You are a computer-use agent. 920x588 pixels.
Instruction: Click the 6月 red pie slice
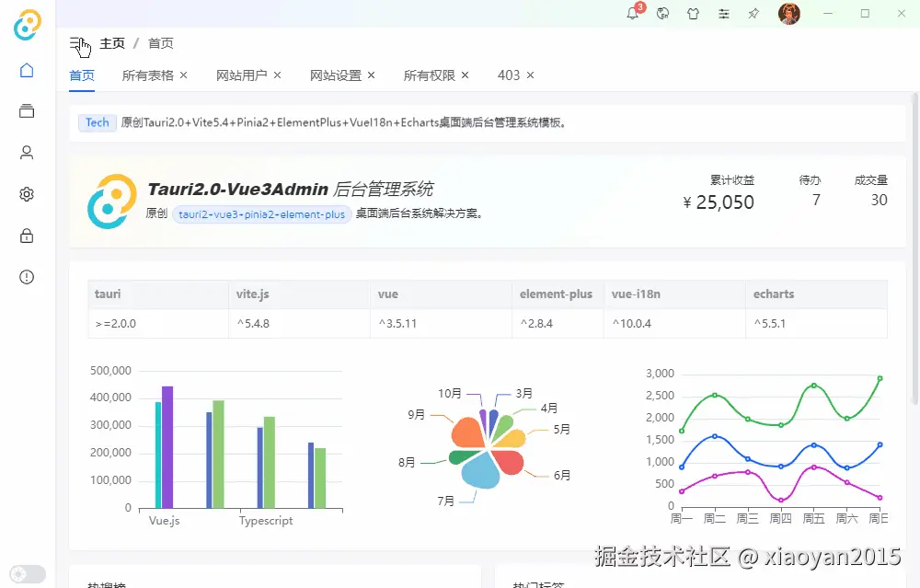tap(510, 461)
